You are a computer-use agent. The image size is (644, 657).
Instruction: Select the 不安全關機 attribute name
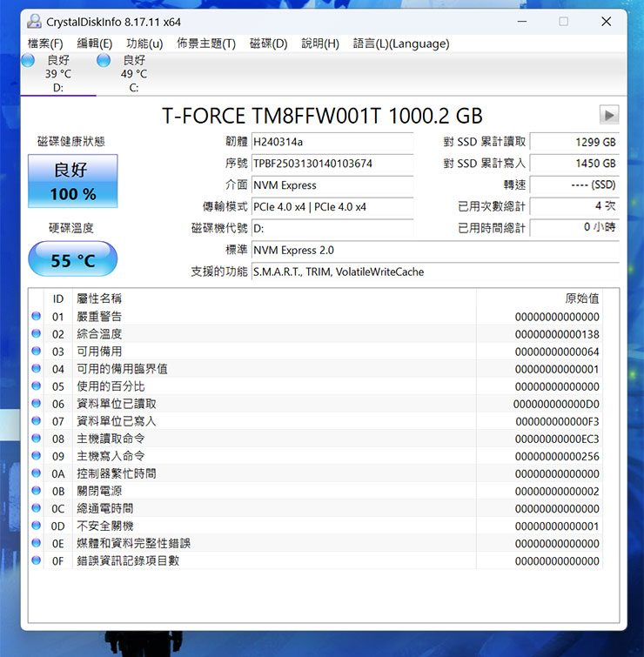104,526
